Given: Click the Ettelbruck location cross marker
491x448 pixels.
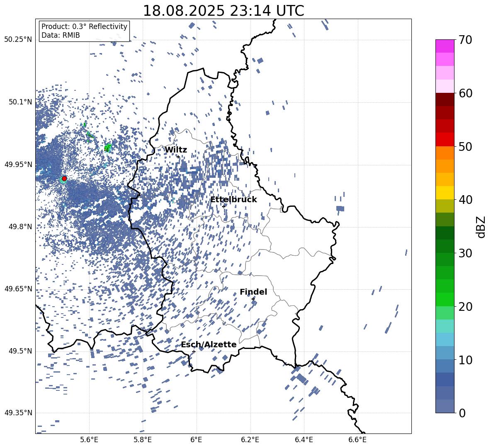Looking at the screenshot, I should pos(224,206).
